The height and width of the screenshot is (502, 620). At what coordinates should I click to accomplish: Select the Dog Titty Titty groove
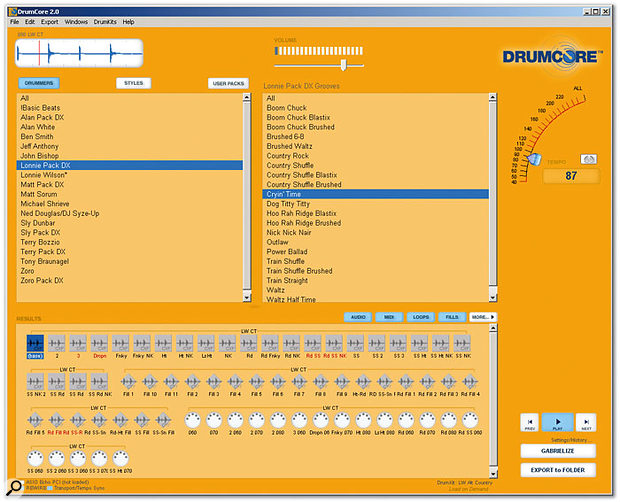coord(375,204)
